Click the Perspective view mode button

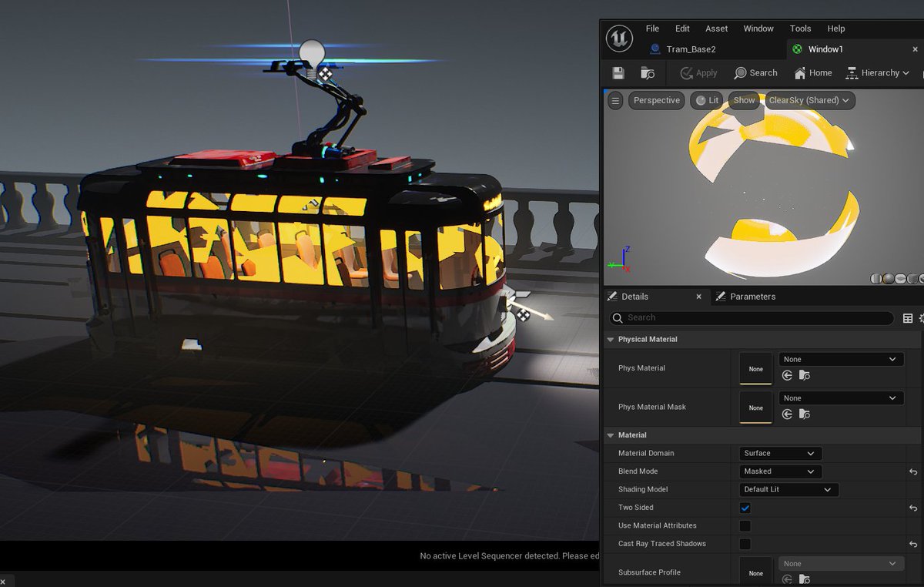657,100
